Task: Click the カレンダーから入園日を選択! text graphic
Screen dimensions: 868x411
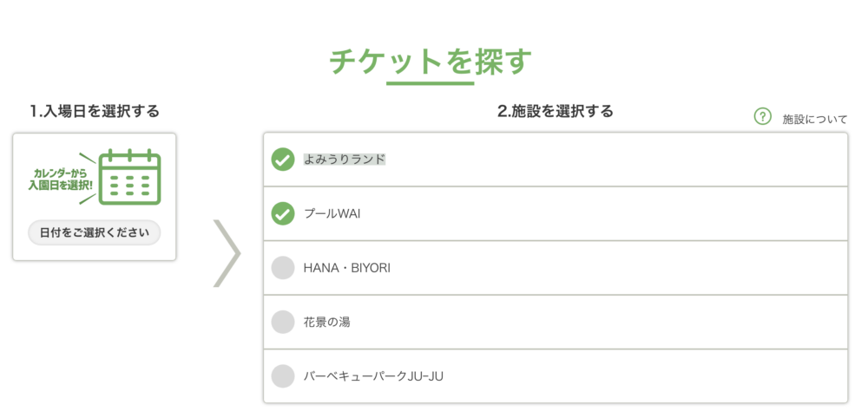Action: (61, 179)
